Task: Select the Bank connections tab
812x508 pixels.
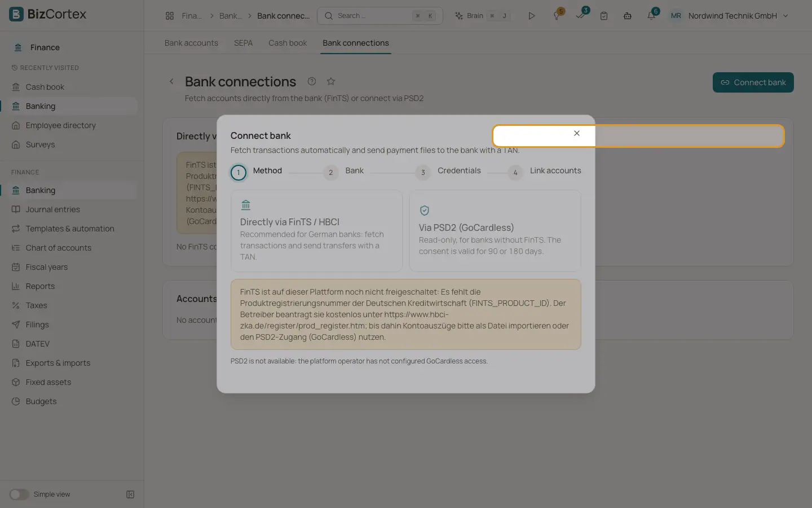Action: pyautogui.click(x=356, y=43)
